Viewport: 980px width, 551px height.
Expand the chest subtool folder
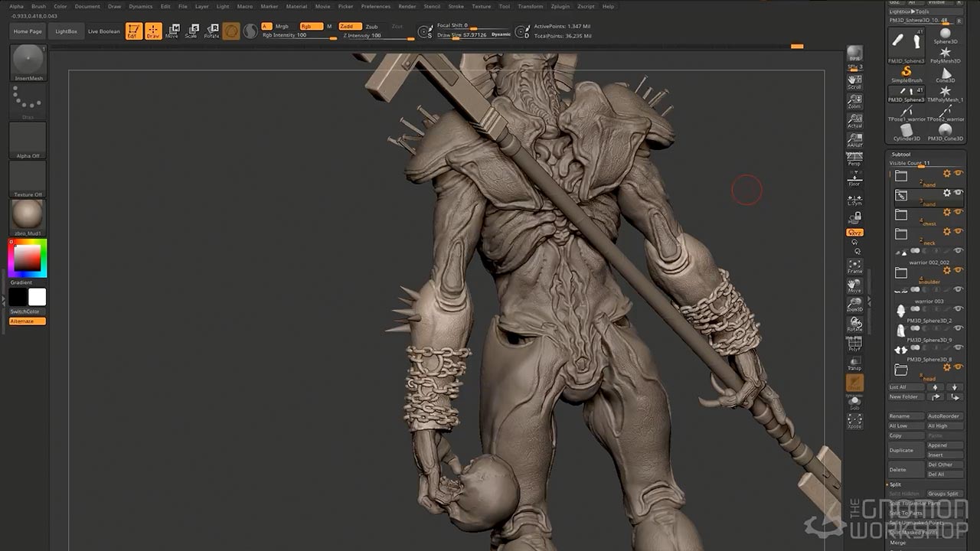(x=901, y=215)
